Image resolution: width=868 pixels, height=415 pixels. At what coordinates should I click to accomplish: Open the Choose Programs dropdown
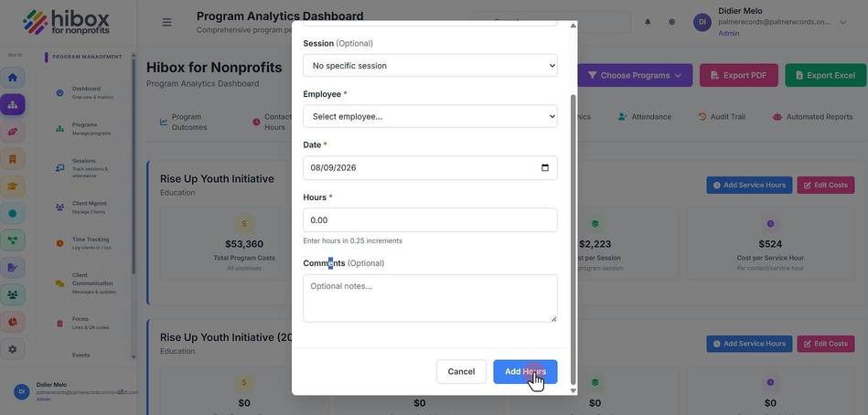pyautogui.click(x=635, y=75)
